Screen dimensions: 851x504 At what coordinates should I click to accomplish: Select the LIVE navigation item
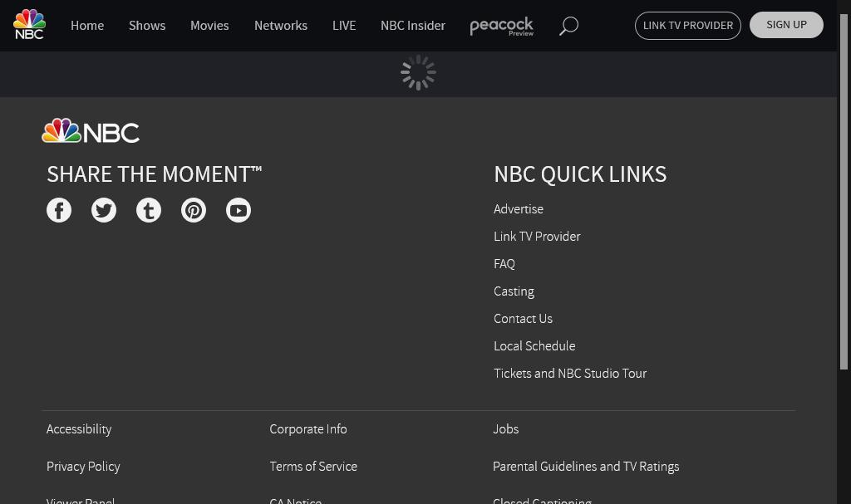[344, 26]
